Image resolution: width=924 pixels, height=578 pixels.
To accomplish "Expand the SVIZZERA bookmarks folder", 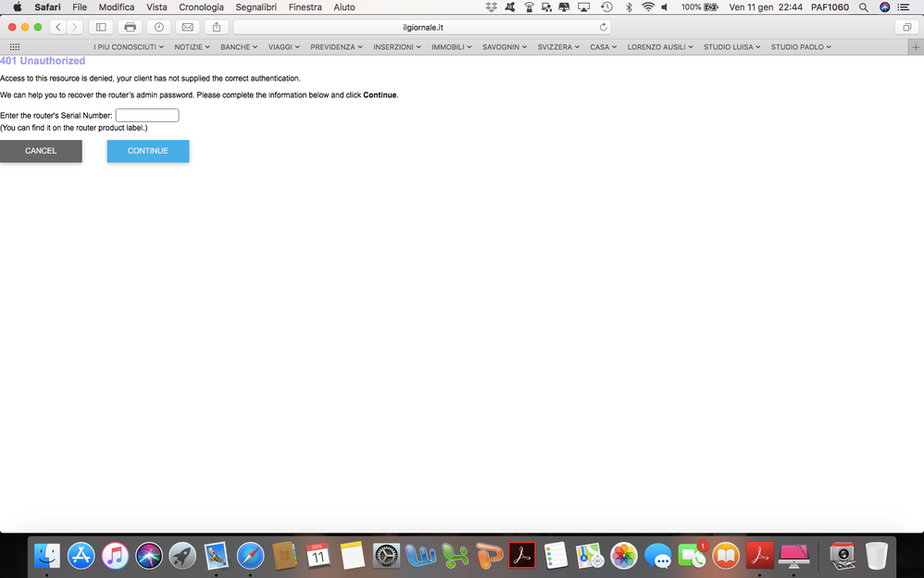I will click(558, 47).
